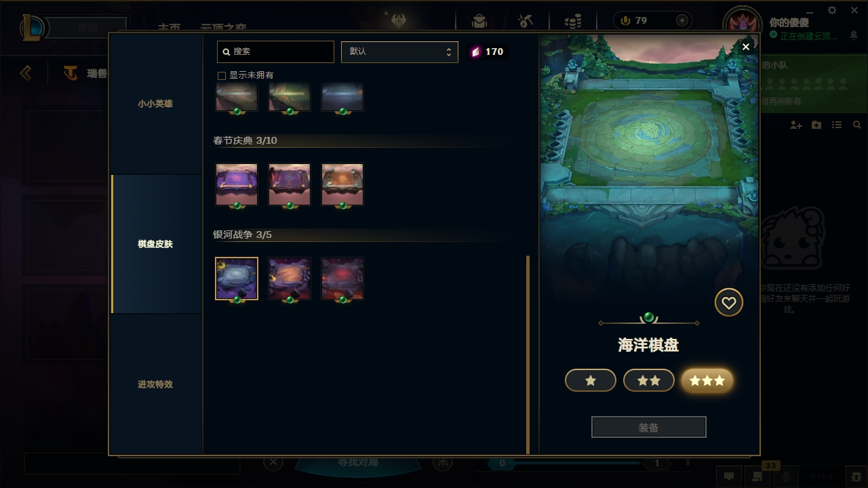The height and width of the screenshot is (488, 868).
Task: Enable the 显示未拥有 checkbox
Action: pyautogui.click(x=221, y=75)
